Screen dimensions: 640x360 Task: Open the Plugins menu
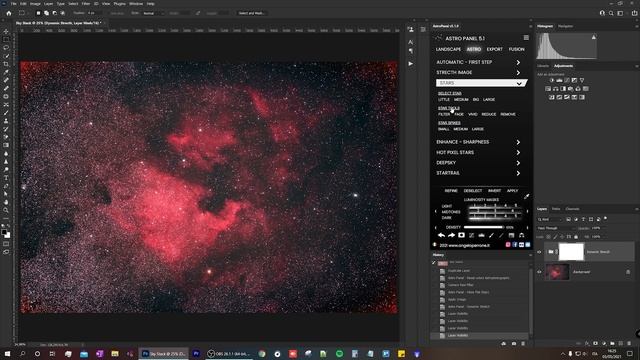[x=120, y=4]
